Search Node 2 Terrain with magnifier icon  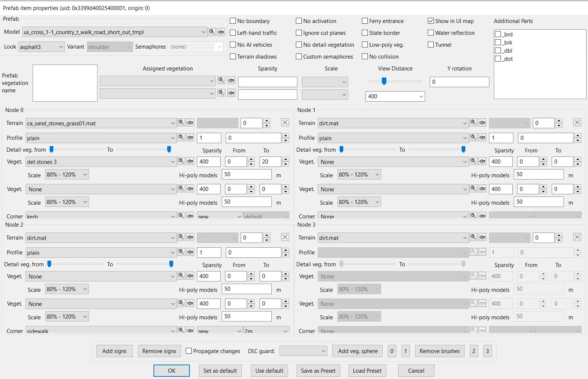181,237
